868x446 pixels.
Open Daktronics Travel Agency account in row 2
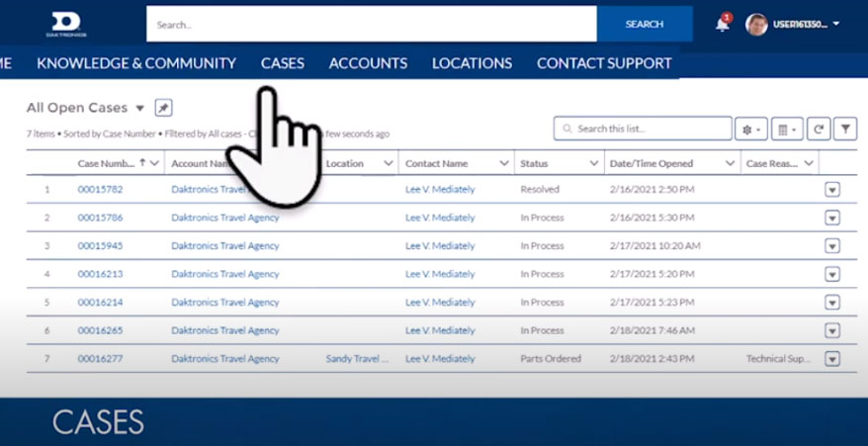click(225, 218)
